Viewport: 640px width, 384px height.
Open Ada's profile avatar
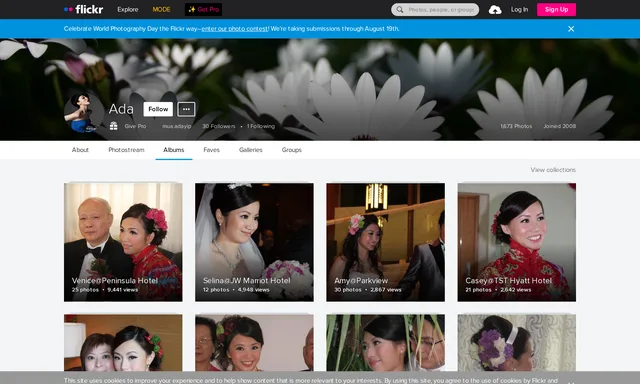84,112
